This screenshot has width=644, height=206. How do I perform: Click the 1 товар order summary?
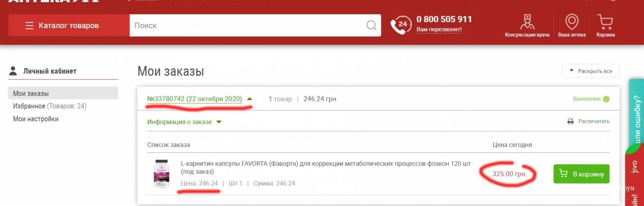click(280, 99)
